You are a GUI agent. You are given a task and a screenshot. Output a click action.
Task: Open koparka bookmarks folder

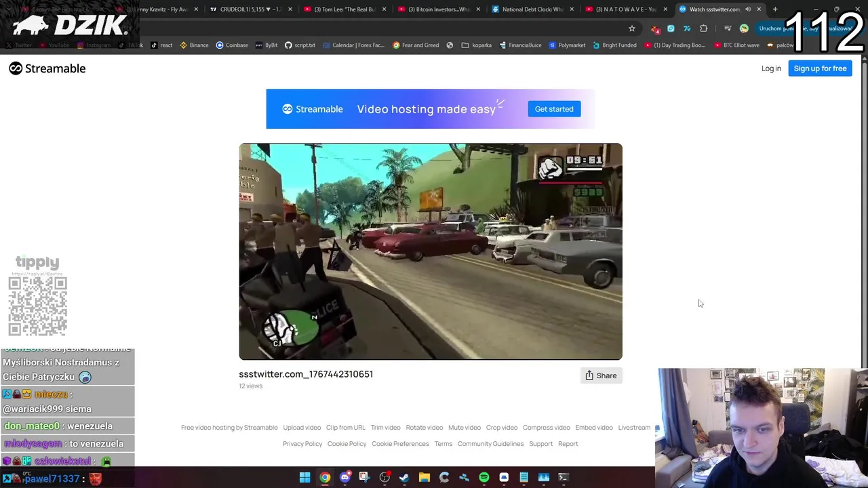476,45
